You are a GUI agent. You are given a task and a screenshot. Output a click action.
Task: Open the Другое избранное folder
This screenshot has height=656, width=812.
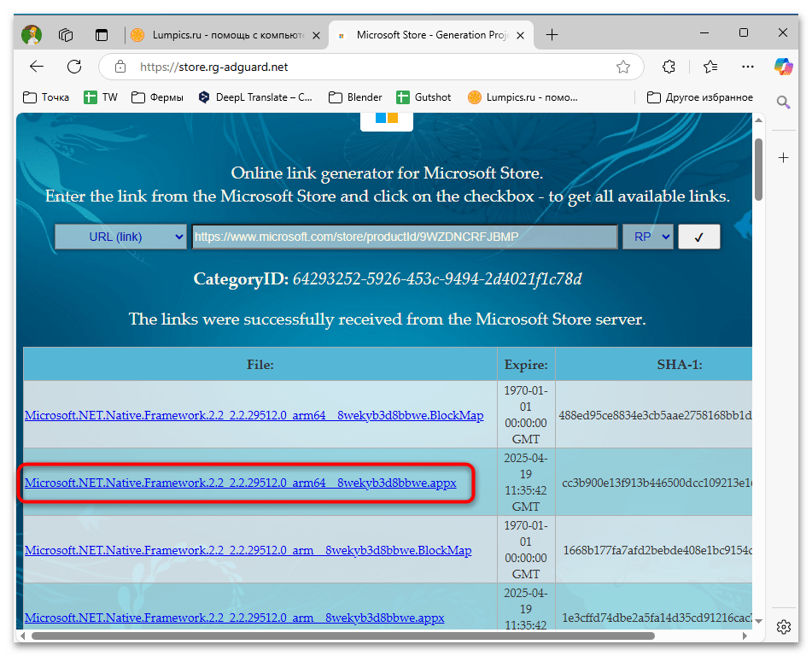(700, 97)
